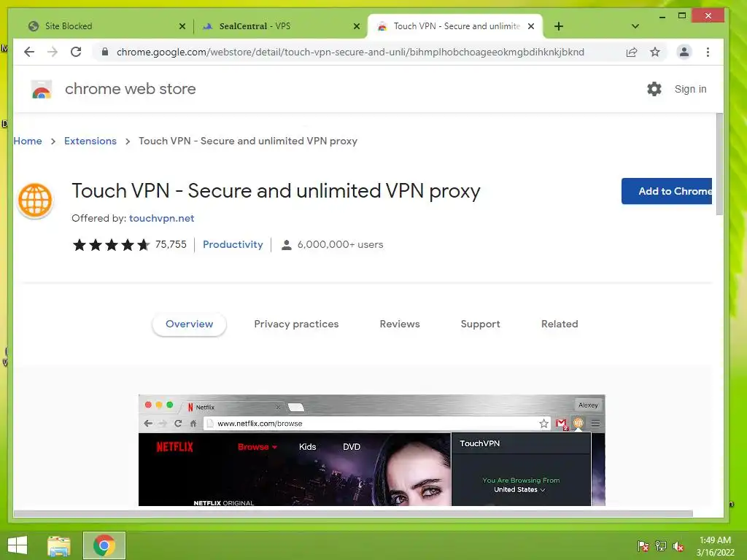Open a new browser tab
Screen dimensions: 747x560
click(559, 26)
